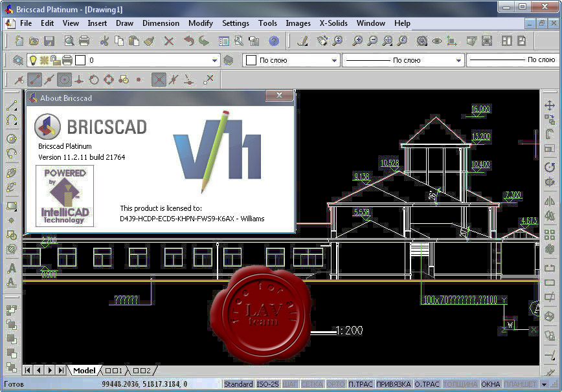Open the File menu
This screenshot has height=392, width=562.
click(x=26, y=23)
